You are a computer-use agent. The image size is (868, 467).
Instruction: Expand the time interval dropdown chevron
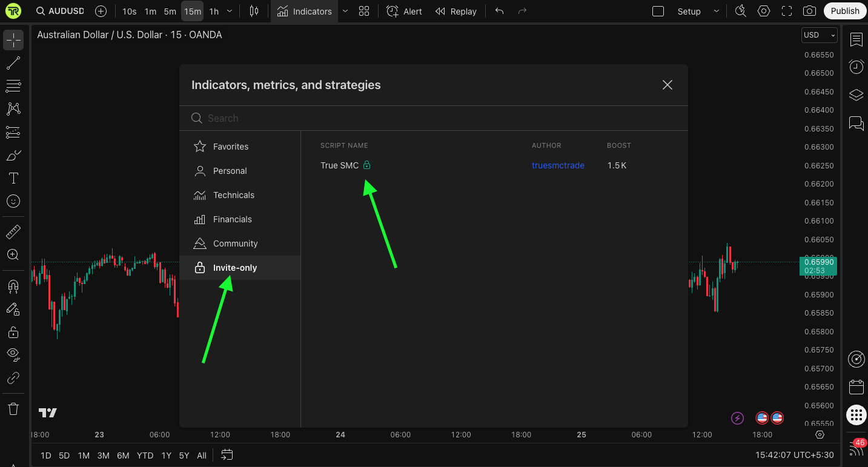tap(230, 11)
